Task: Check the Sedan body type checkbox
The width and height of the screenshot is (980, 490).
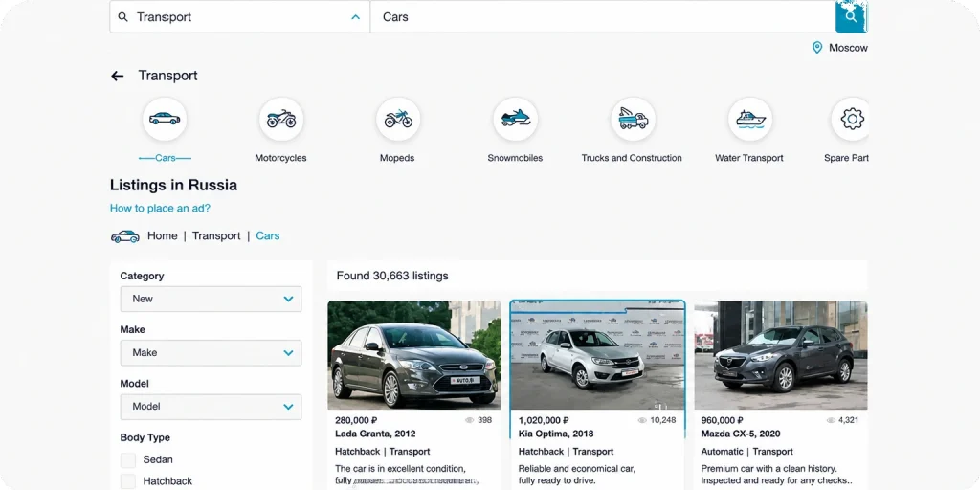Action: (x=128, y=460)
